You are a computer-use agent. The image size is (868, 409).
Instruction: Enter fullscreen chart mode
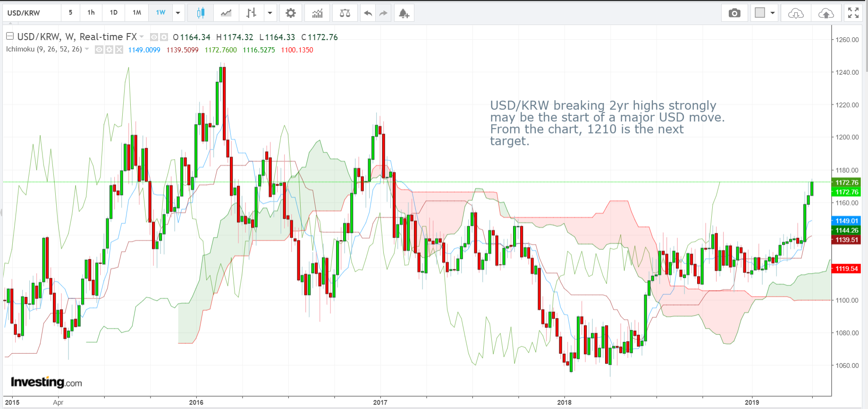click(x=853, y=13)
